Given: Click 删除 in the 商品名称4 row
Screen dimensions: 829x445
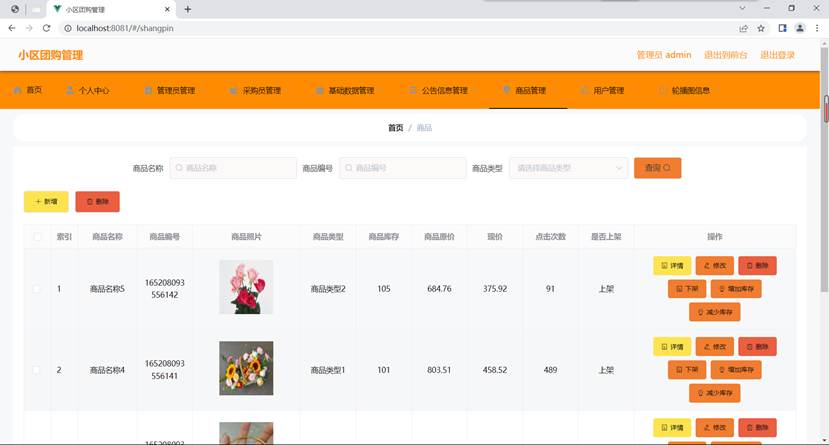Looking at the screenshot, I should pos(757,347).
